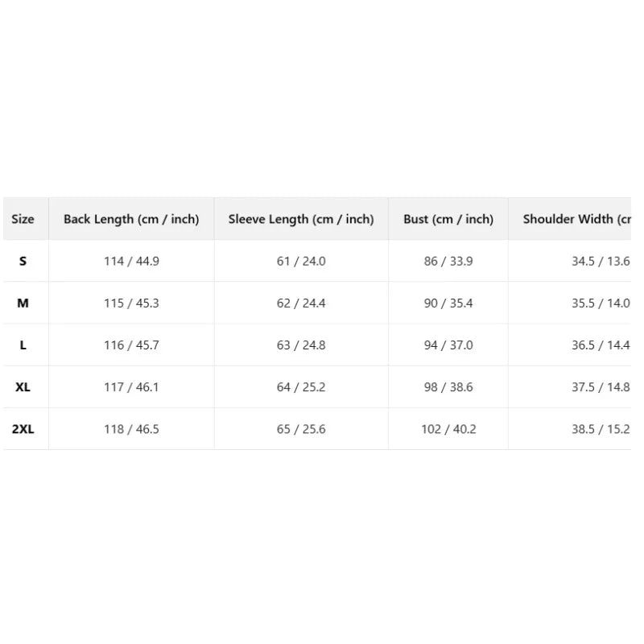The height and width of the screenshot is (644, 644).
Task: Click the M size row label
Action: point(23,303)
